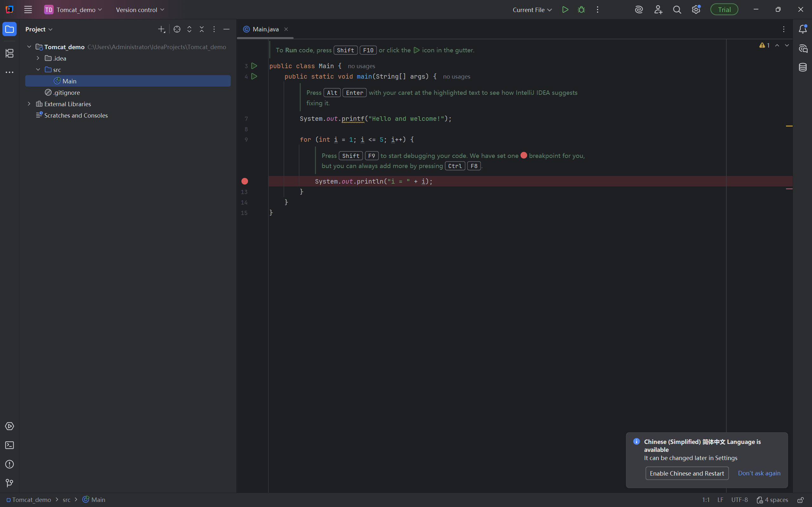Viewport: 812px width, 507px height.
Task: Click Enable Chinese and Restart button
Action: (x=687, y=473)
